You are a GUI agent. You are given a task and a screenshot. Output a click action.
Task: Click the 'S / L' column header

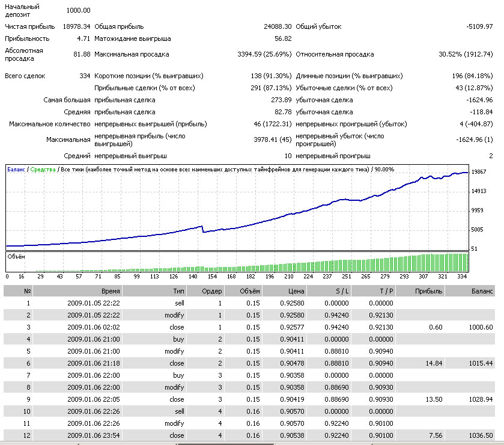click(x=329, y=291)
